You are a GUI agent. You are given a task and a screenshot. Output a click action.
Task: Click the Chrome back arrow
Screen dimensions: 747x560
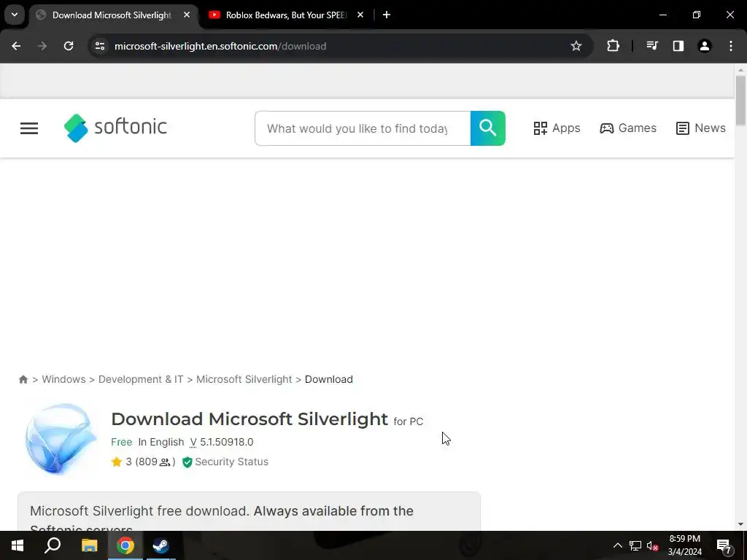click(x=16, y=46)
